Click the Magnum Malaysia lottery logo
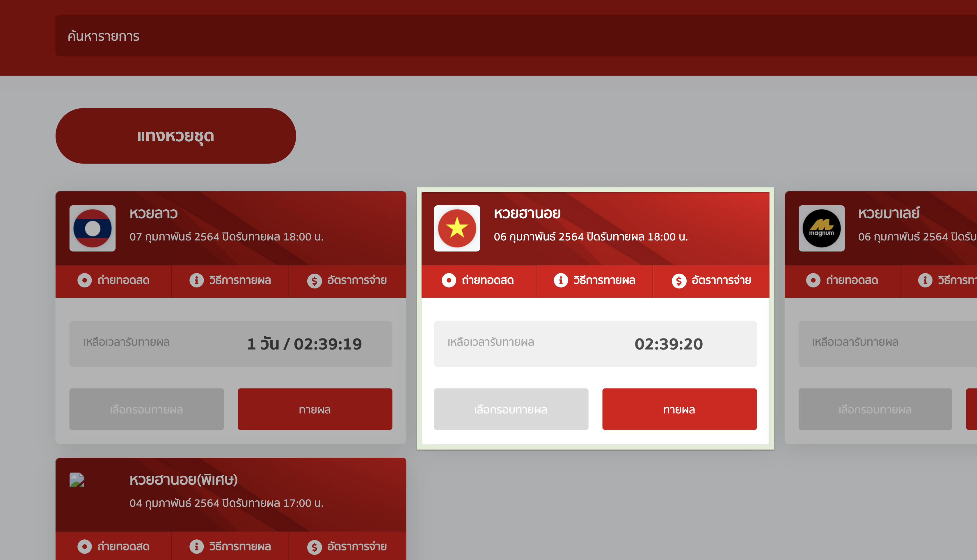The width and height of the screenshot is (977, 560). point(821,228)
